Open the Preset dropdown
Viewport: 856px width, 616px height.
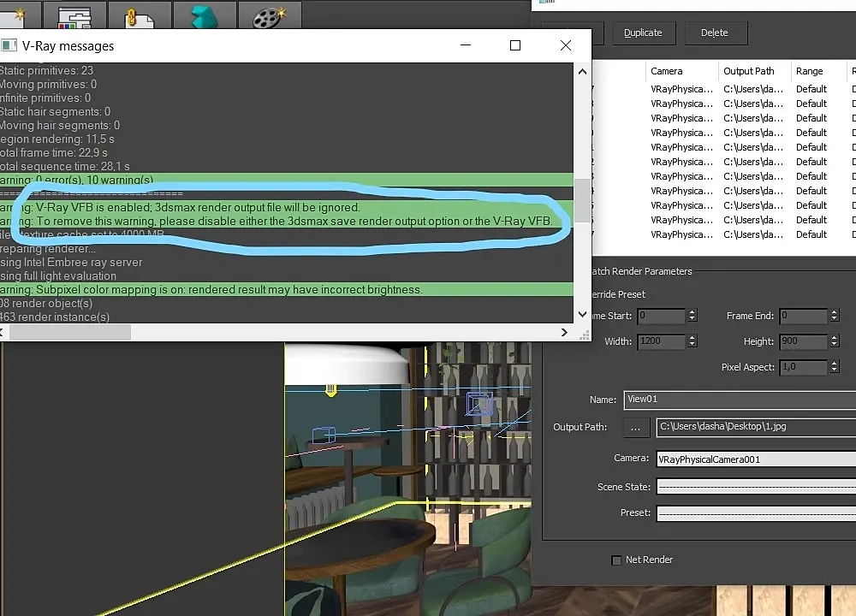(756, 513)
